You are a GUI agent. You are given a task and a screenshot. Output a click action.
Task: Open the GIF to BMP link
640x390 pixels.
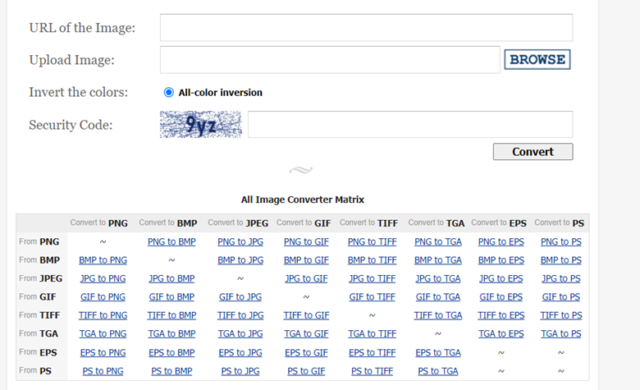coord(171,297)
